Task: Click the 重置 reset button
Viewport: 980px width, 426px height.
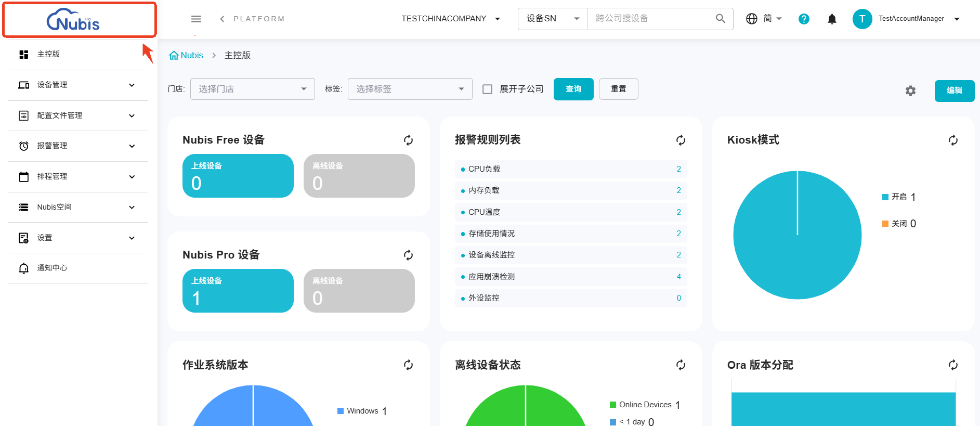Action: click(619, 89)
